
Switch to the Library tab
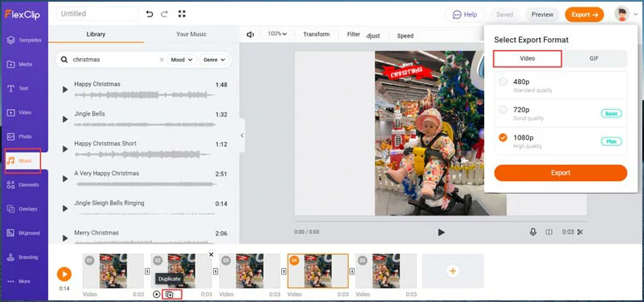pos(97,34)
